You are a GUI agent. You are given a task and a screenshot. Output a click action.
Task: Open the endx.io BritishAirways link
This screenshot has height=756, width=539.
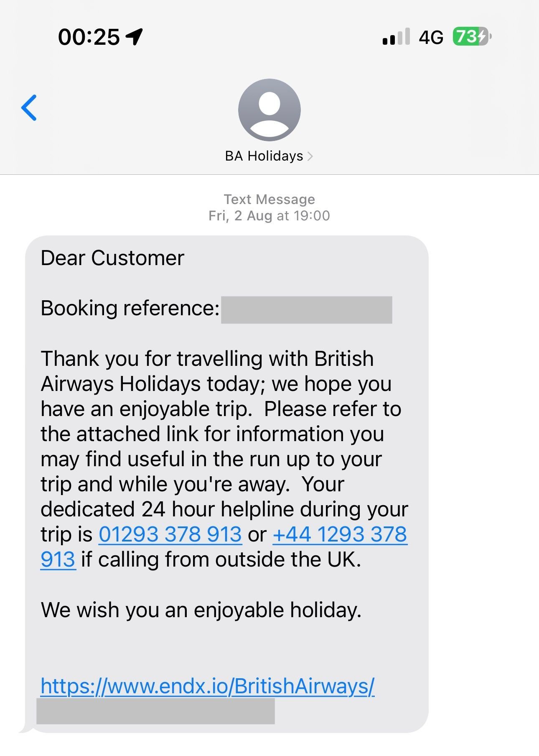[x=208, y=686]
